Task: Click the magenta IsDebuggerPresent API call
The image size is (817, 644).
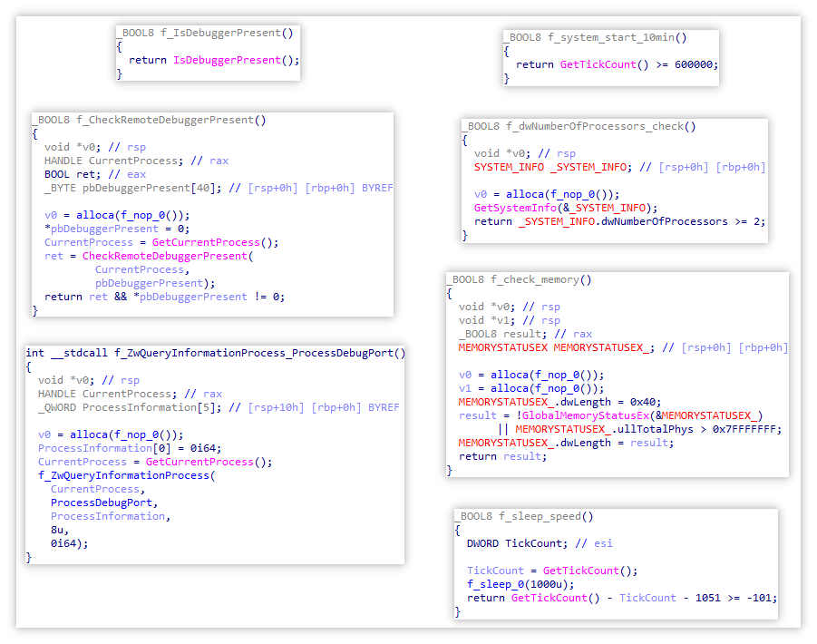Action: (234, 60)
